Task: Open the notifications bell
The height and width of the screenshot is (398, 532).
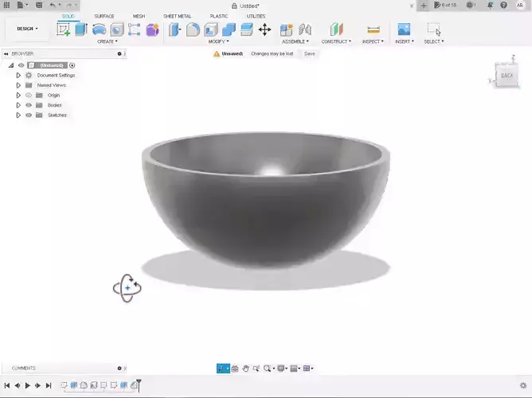Action: click(x=490, y=5)
